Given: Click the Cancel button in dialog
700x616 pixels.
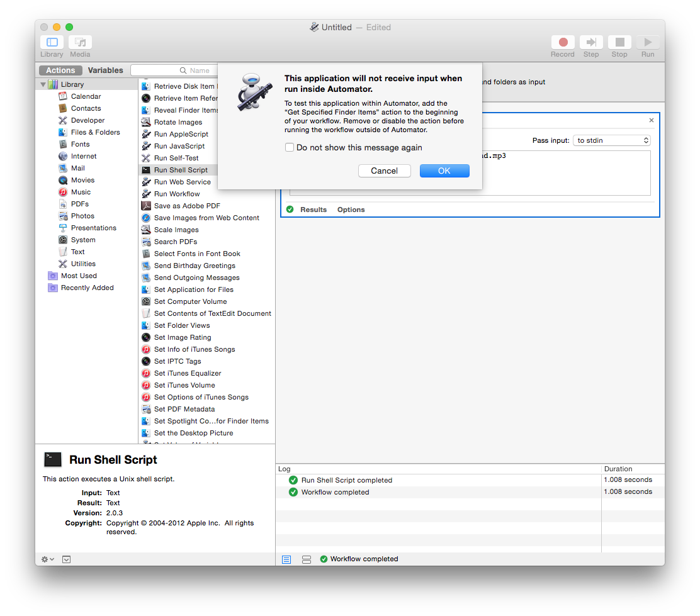Looking at the screenshot, I should tap(385, 171).
